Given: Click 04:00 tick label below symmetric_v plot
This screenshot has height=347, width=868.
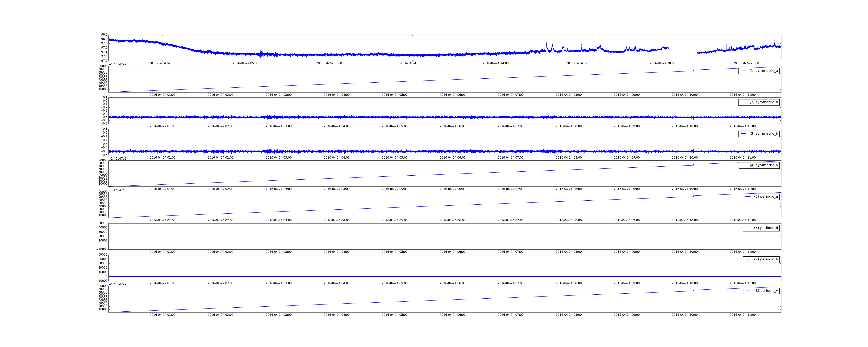Looking at the screenshot, I should (337, 189).
